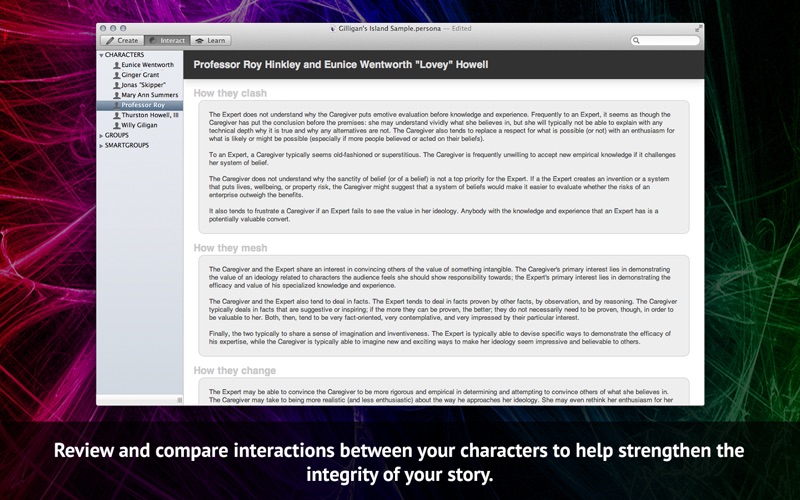Click the document icon in window title
Viewport: 800px width, 500px height.
333,29
